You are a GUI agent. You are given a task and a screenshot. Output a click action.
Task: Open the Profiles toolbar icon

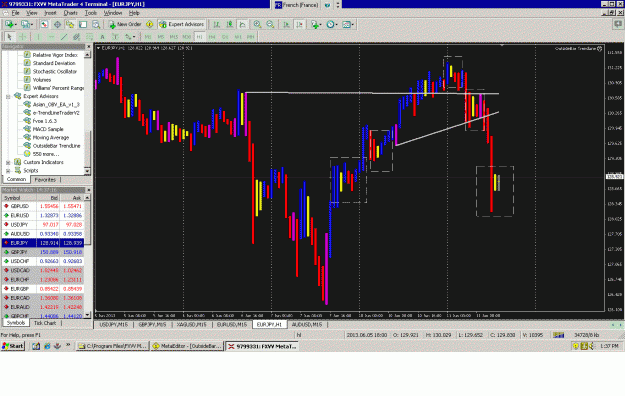(27, 24)
